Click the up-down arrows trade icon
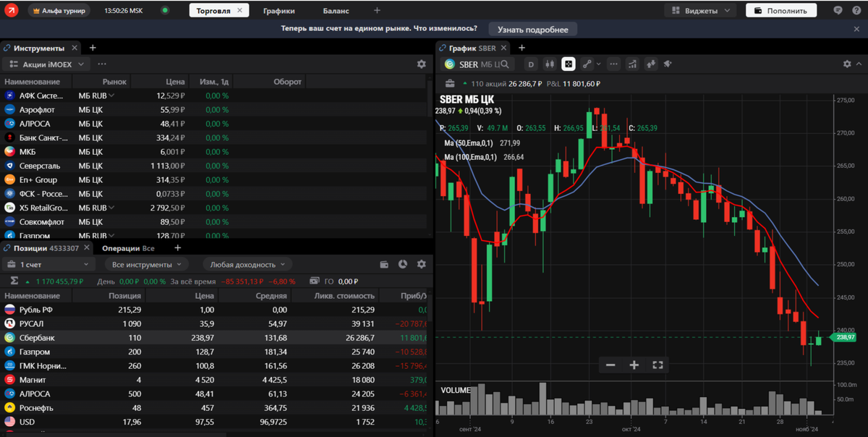This screenshot has width=868, height=437. [x=651, y=64]
